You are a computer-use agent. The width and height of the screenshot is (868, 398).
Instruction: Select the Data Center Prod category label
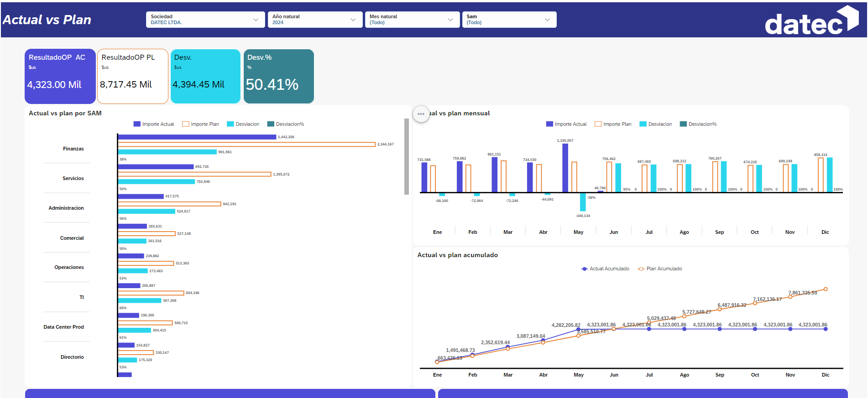pyautogui.click(x=63, y=327)
